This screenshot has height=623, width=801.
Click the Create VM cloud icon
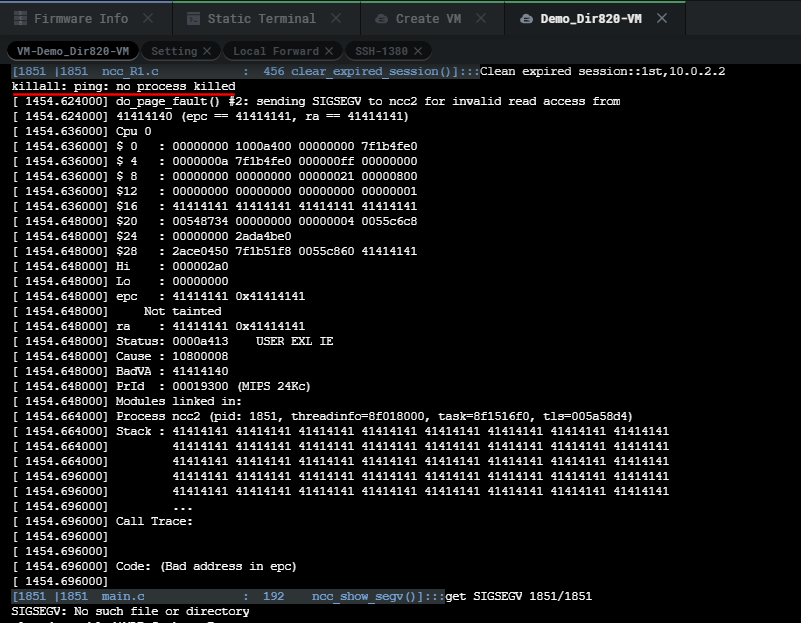tap(381, 19)
